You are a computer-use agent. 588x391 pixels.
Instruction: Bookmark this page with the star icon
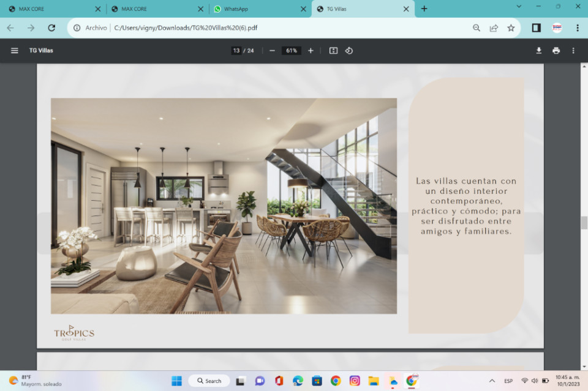point(511,28)
